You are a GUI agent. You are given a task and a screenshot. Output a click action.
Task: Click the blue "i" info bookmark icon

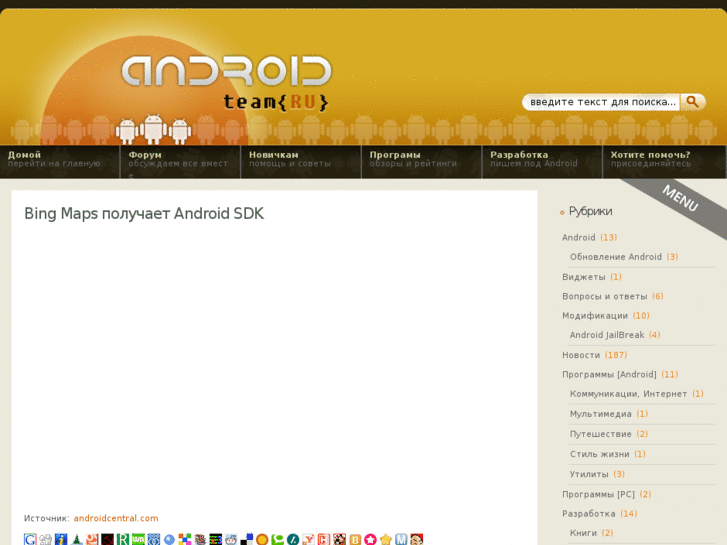(x=61, y=539)
